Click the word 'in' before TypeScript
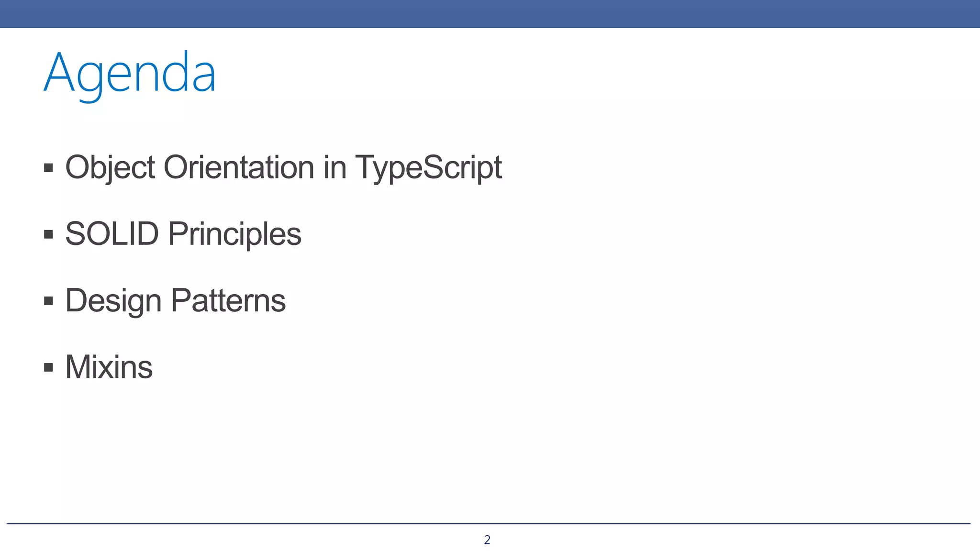This screenshot has width=980, height=551. pyautogui.click(x=334, y=167)
